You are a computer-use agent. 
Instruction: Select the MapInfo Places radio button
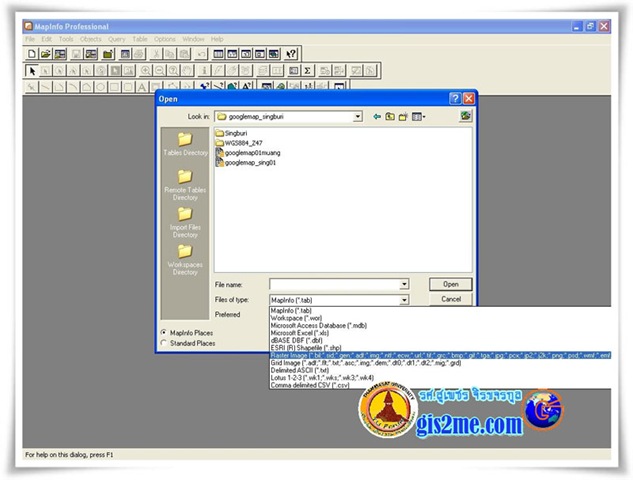coord(163,333)
